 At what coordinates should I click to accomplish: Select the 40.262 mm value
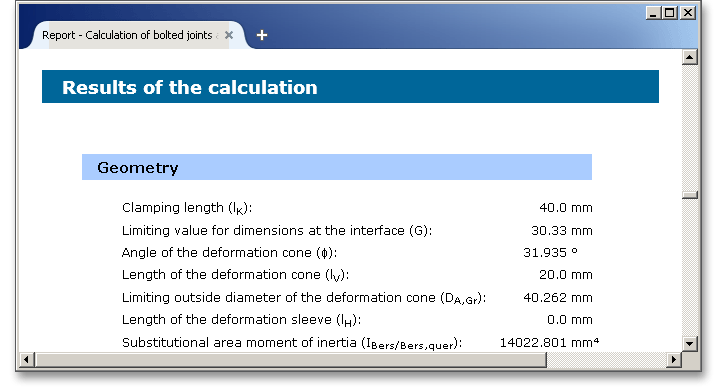coord(558,298)
